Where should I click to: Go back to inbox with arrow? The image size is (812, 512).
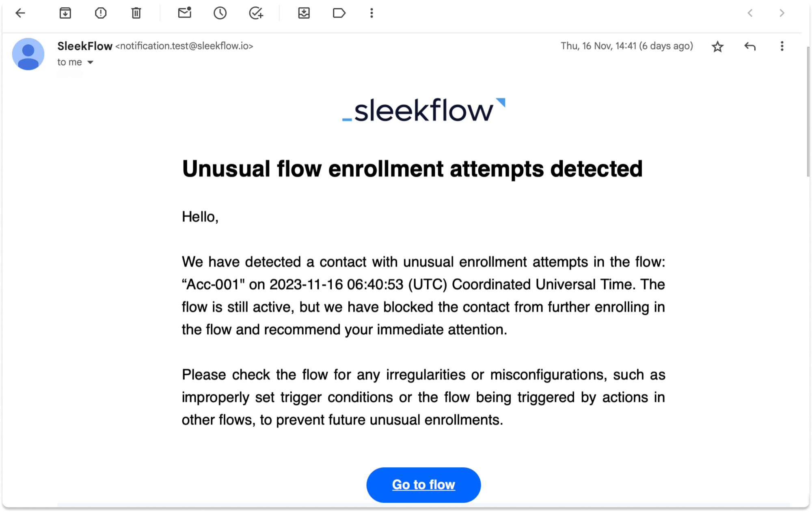click(x=20, y=13)
